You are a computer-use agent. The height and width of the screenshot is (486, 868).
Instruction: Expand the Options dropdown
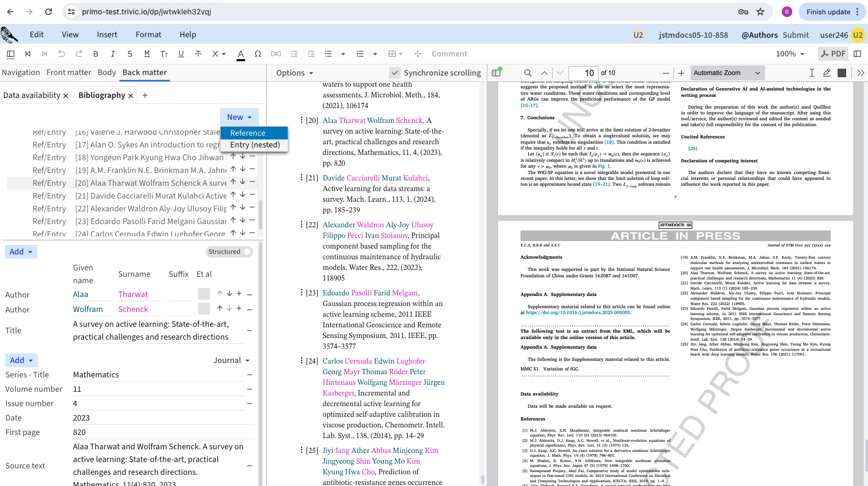295,73
